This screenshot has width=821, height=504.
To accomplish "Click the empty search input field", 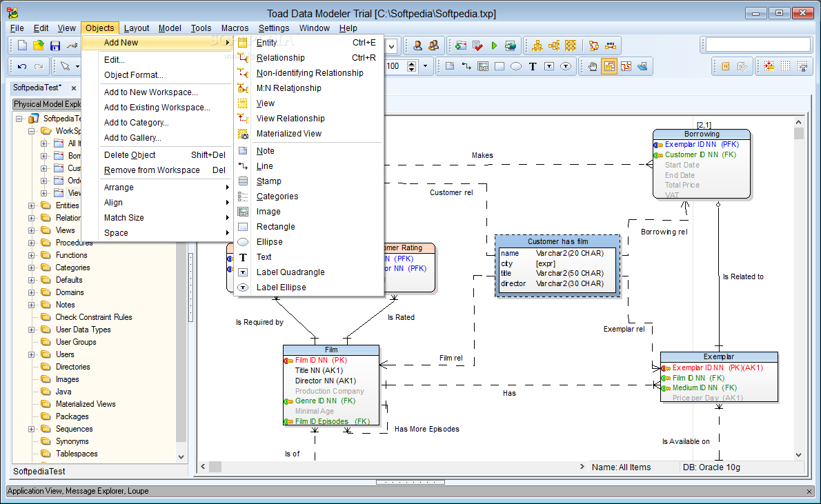I will pos(758,45).
